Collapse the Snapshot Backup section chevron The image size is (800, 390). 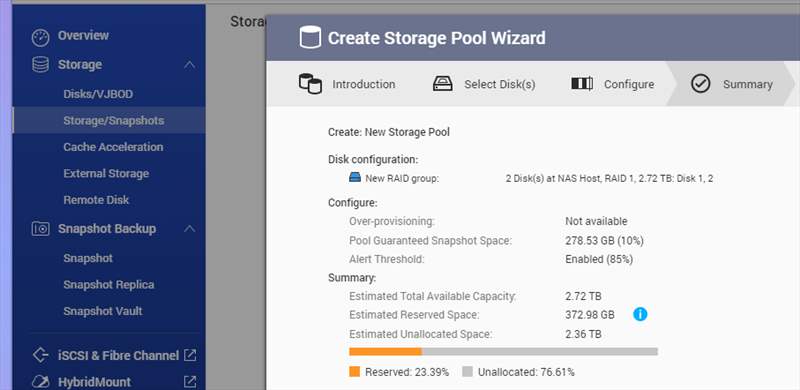(x=189, y=229)
